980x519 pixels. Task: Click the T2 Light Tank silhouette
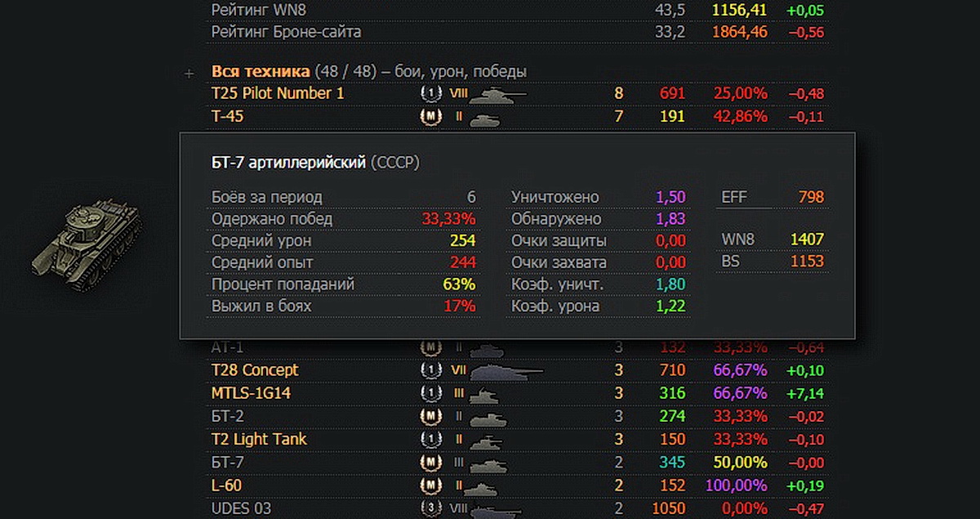pos(487,441)
